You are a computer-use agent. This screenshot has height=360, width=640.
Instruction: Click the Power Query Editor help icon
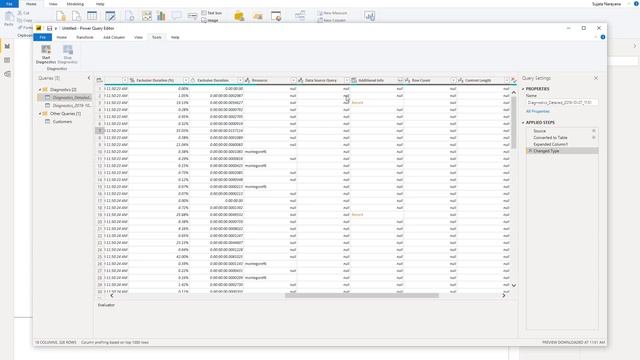603,37
